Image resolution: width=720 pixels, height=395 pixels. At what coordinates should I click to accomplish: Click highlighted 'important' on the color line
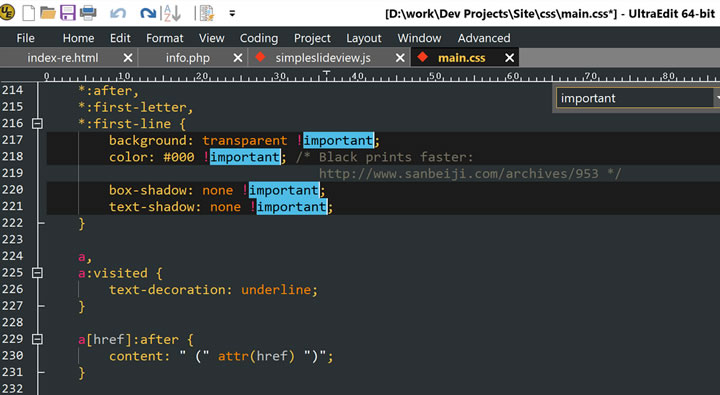tap(245, 157)
